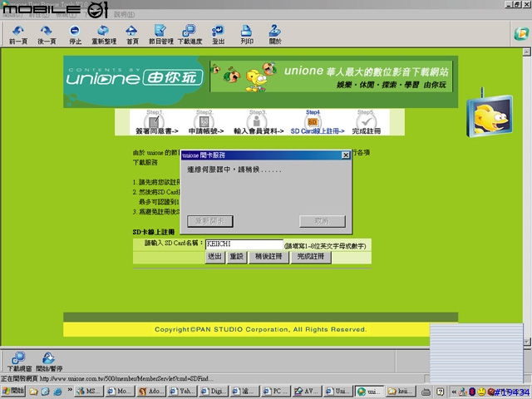Expand hidden system tray icons chevron
This screenshot has height=399, width=532.
pyautogui.click(x=454, y=392)
